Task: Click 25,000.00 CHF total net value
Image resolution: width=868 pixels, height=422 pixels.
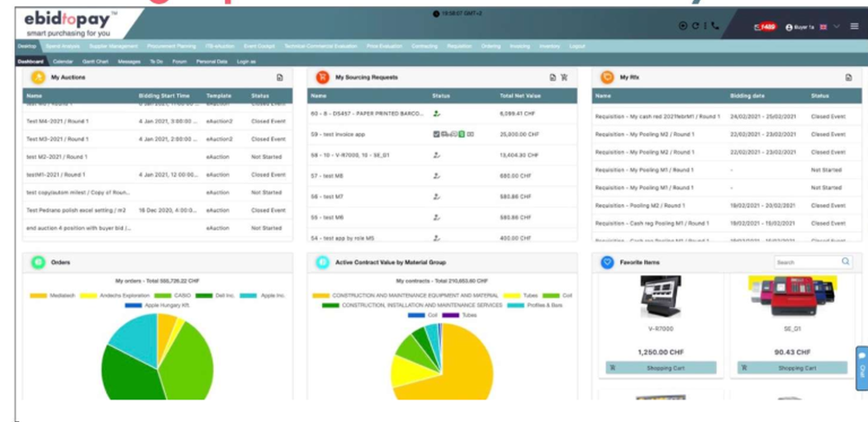Action: (x=519, y=135)
